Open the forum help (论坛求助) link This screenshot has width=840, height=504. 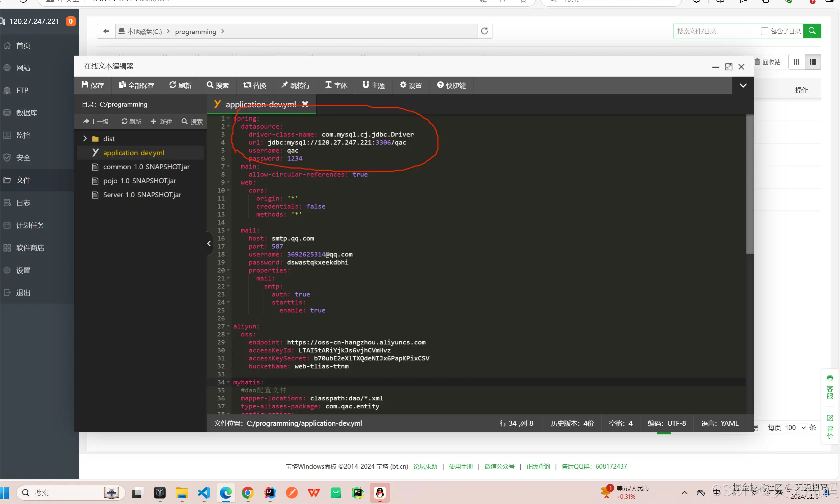point(425,466)
